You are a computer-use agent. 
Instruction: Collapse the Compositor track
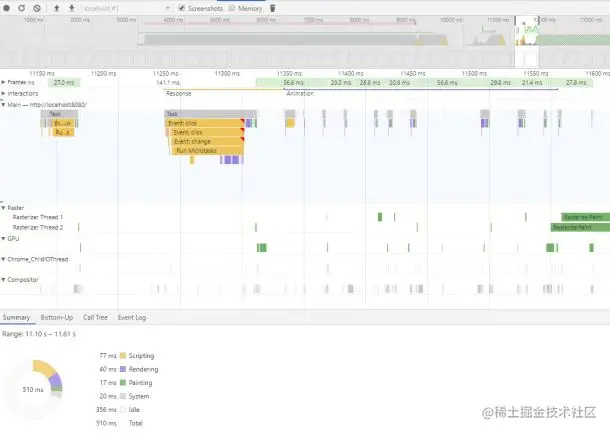[x=3, y=279]
